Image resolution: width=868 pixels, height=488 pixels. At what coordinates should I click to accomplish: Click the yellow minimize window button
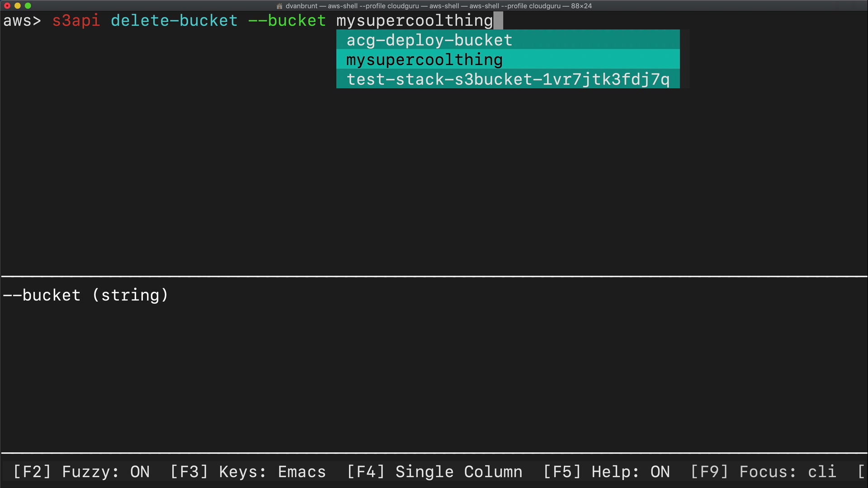click(x=18, y=6)
